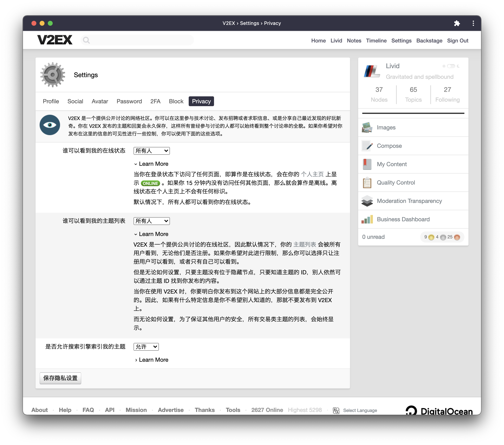The height and width of the screenshot is (445, 504).
Task: Click the privacy eye icon
Action: (50, 125)
